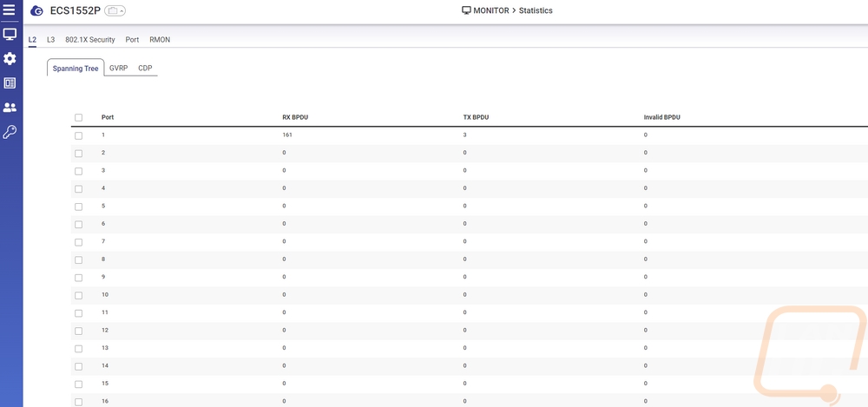The width and height of the screenshot is (868, 407).
Task: Select the GVRP sub-tab
Action: coord(118,68)
